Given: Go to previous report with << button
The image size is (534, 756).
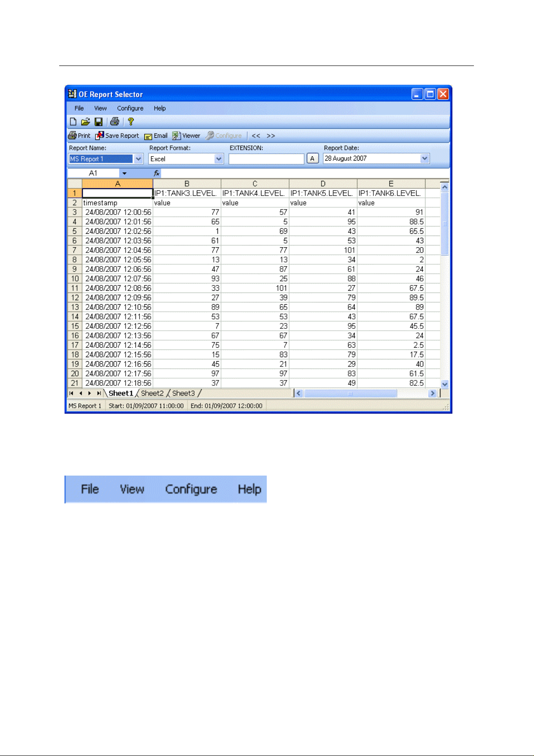Looking at the screenshot, I should coord(256,135).
